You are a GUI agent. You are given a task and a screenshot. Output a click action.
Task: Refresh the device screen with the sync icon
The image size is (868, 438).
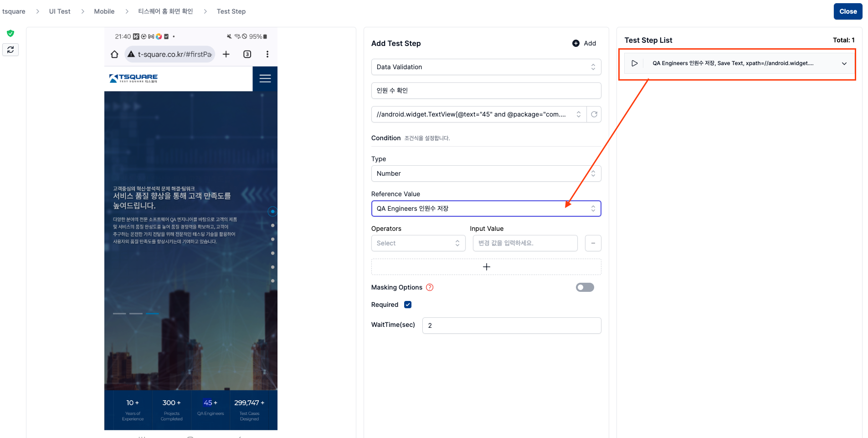(x=10, y=50)
